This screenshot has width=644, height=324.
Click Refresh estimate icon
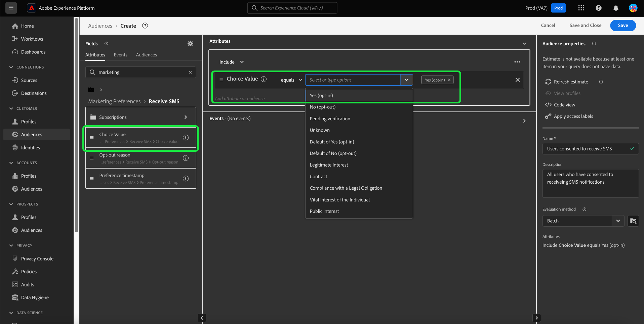coord(548,82)
